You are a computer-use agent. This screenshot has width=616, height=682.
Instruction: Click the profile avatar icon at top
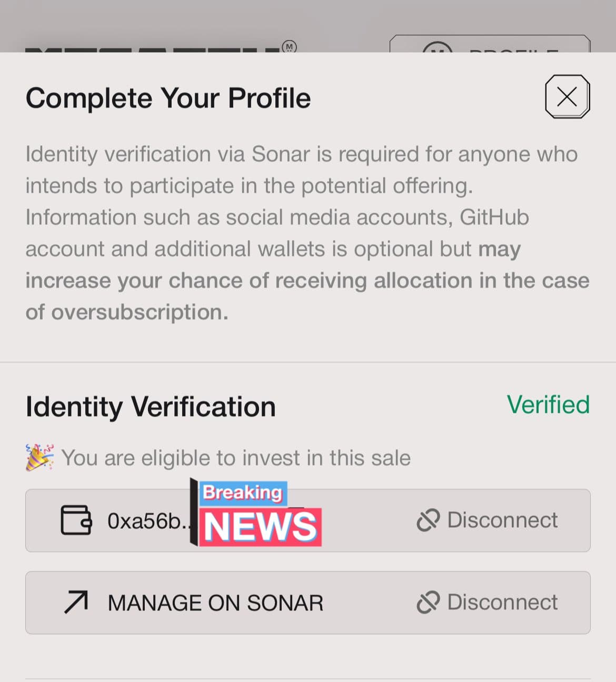[x=437, y=48]
